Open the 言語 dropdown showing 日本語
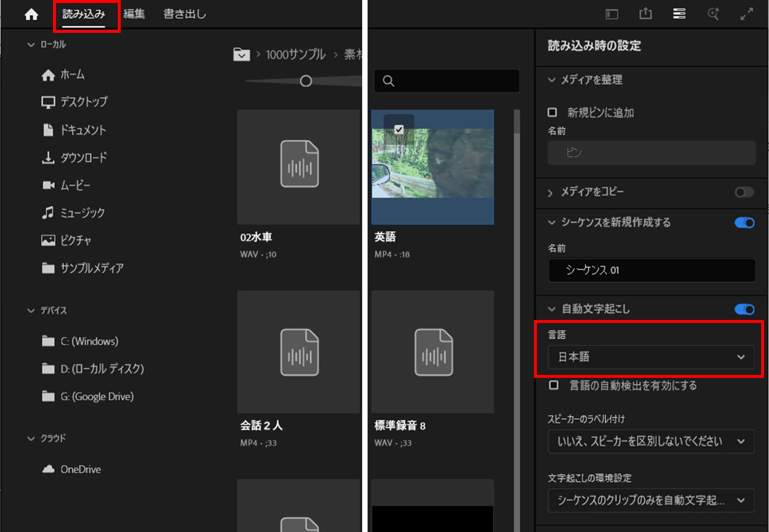Image resolution: width=769 pixels, height=532 pixels. (x=651, y=357)
